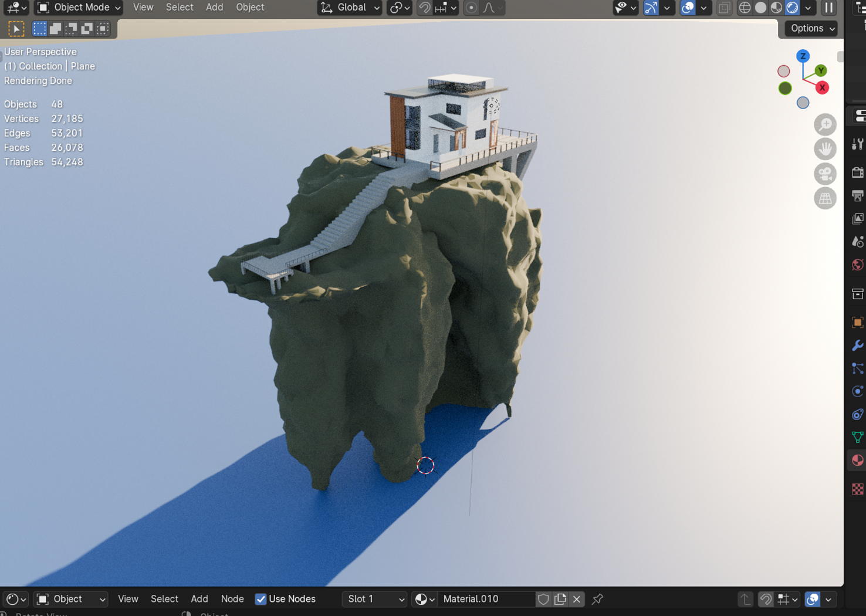This screenshot has height=616, width=866.
Task: Browse materials with the material sphere dropdown
Action: pyautogui.click(x=425, y=599)
